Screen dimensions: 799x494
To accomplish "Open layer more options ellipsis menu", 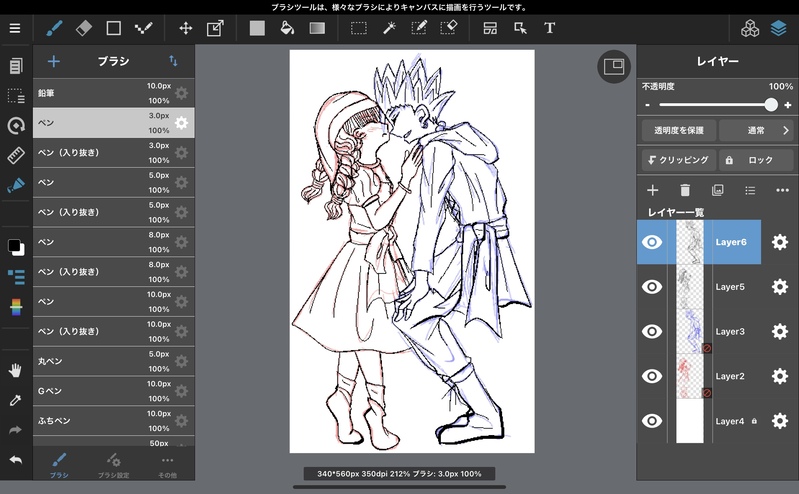I will (x=782, y=190).
